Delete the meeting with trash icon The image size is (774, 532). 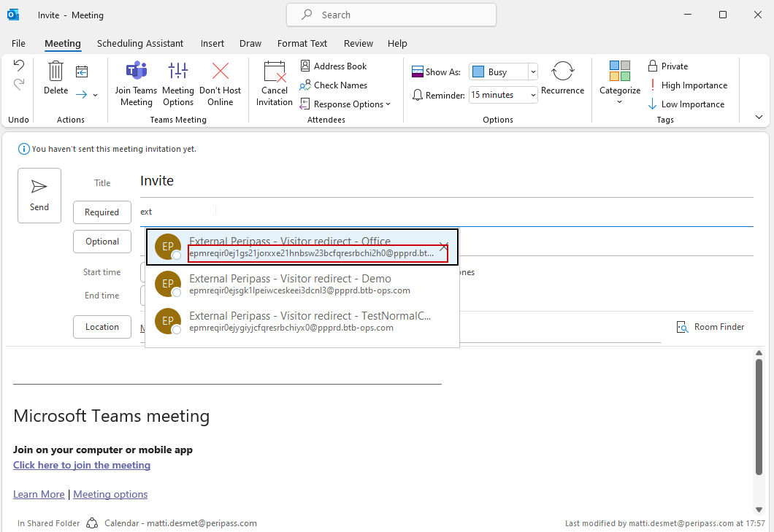point(55,78)
